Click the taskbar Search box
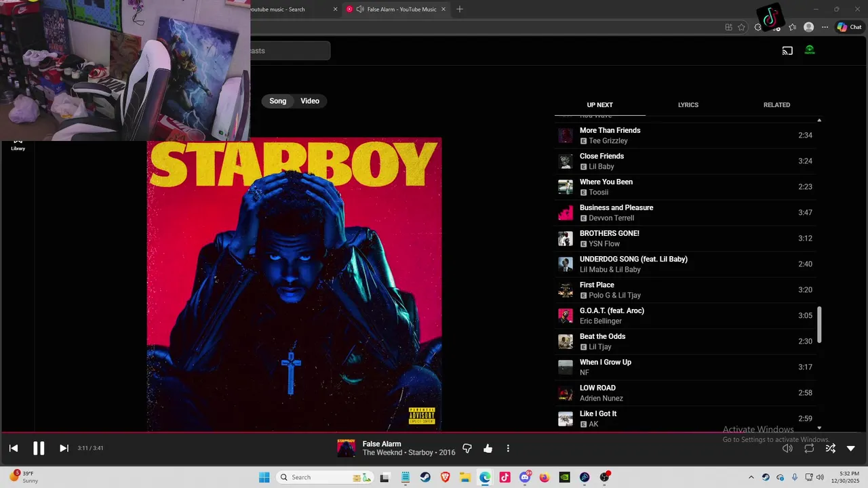 [x=325, y=477]
